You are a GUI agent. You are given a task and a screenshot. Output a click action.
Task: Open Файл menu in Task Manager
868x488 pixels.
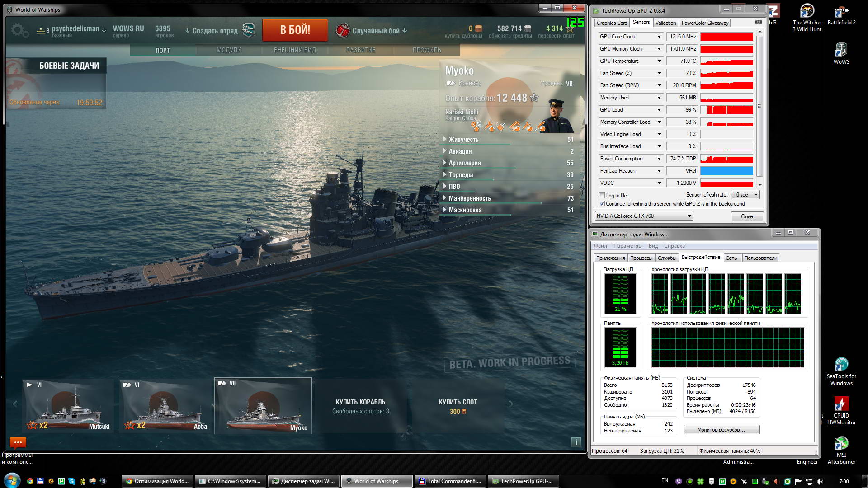coord(600,246)
